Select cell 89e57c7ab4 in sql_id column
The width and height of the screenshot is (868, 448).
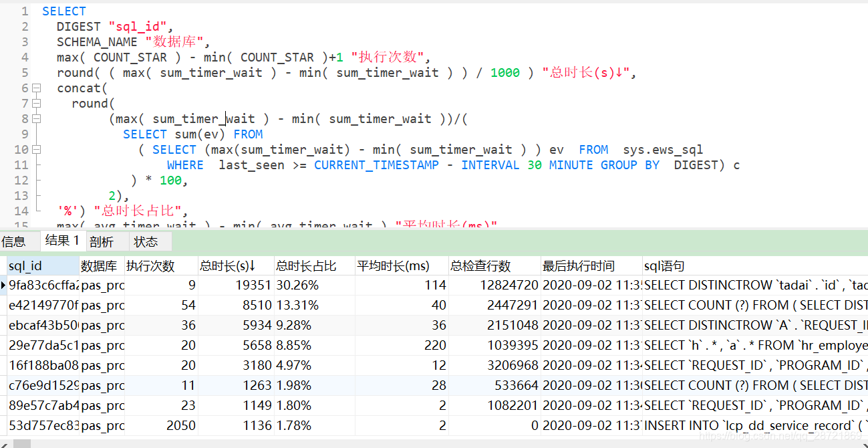(x=43, y=406)
